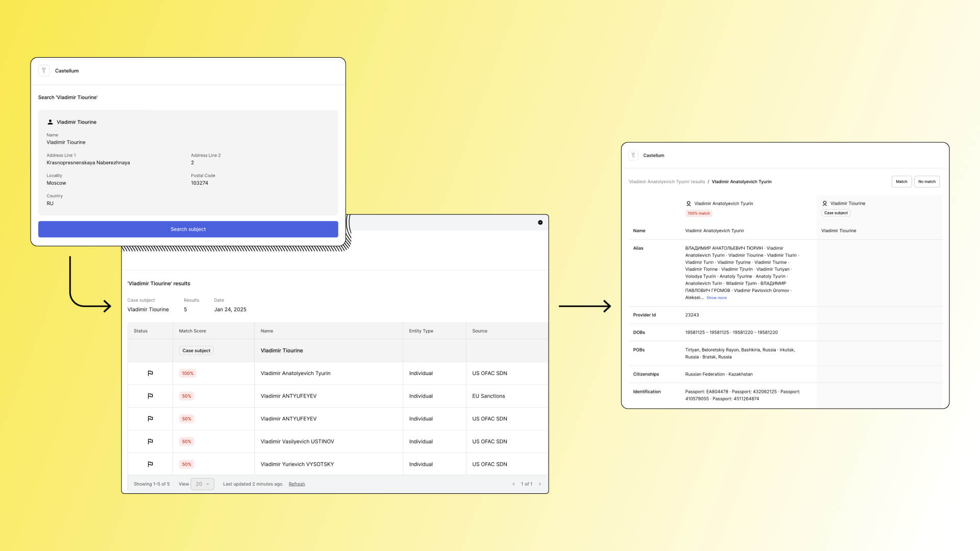Click the Castellum filter icon top left
The height and width of the screenshot is (551, 980).
pyautogui.click(x=44, y=70)
